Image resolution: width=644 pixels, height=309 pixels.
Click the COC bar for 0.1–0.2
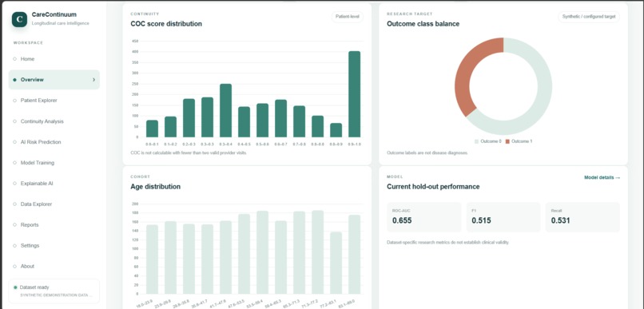tap(170, 127)
